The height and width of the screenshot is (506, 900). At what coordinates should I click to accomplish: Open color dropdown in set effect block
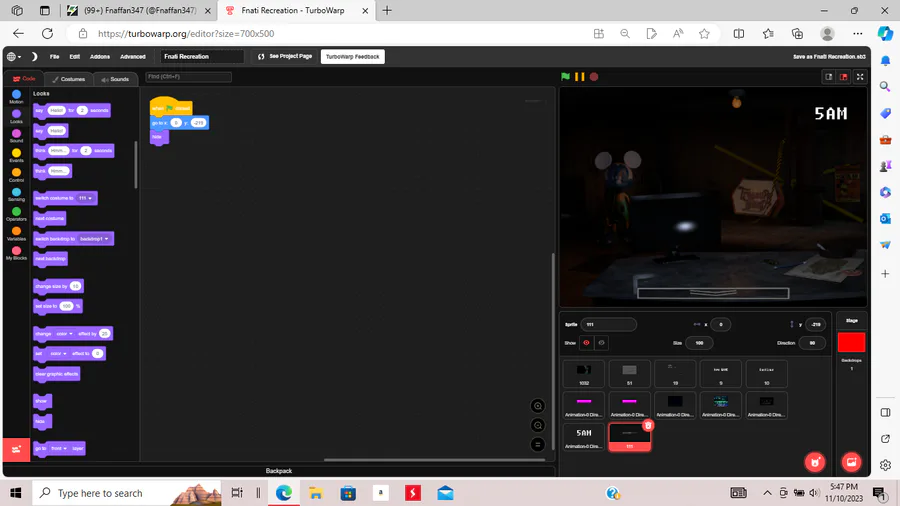57,353
